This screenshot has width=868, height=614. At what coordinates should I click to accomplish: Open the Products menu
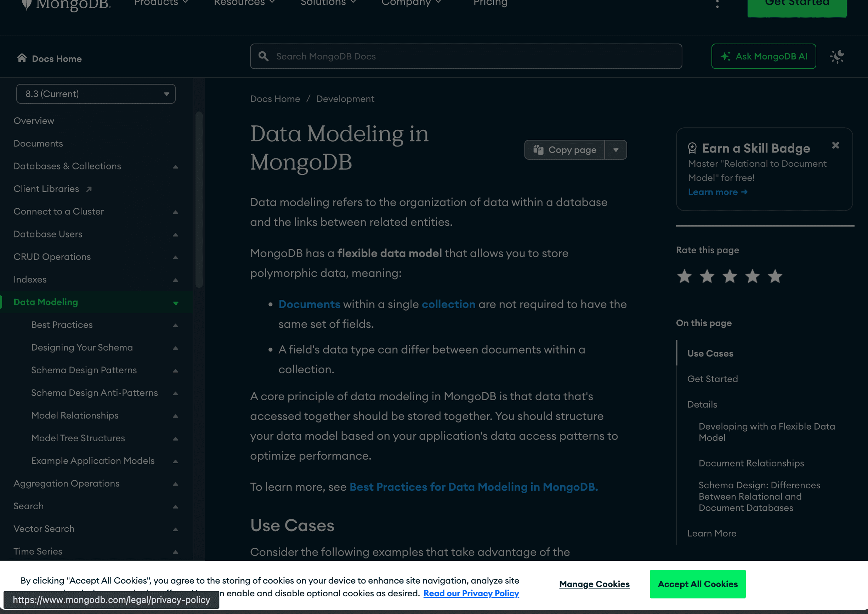click(x=161, y=3)
